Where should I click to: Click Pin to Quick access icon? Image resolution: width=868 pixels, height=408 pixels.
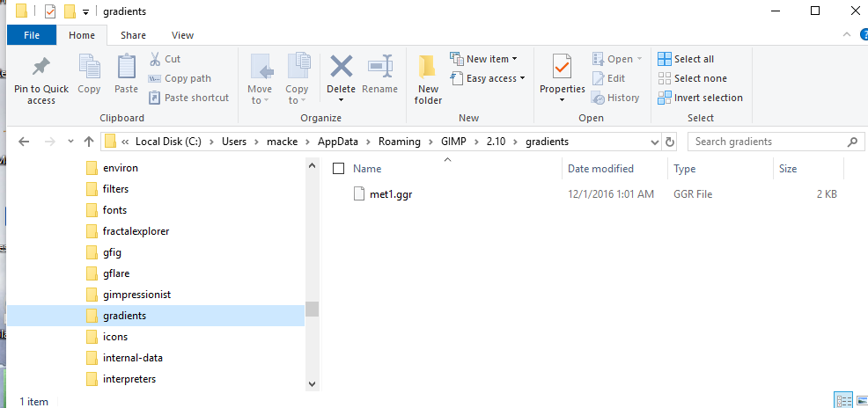(x=41, y=68)
